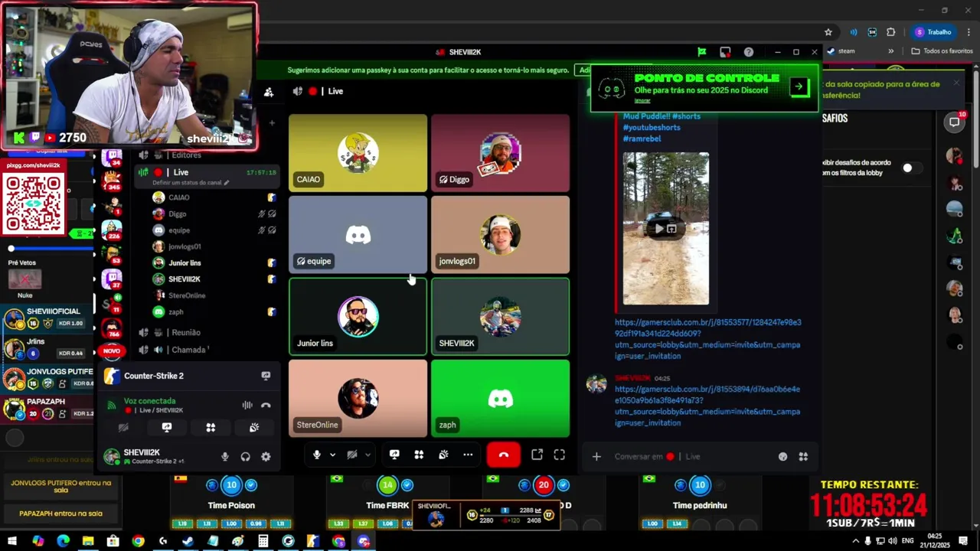Pop out the call window
This screenshot has height=551, width=980.
[537, 455]
